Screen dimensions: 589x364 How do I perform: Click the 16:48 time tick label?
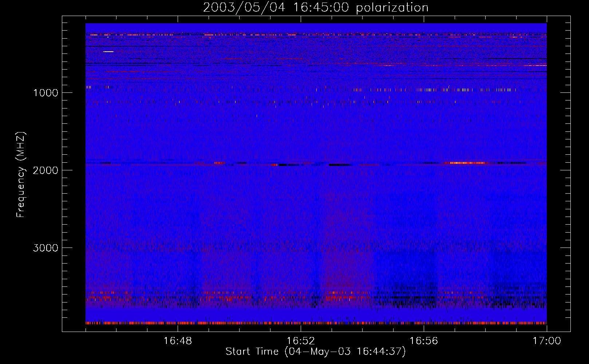[178, 341]
